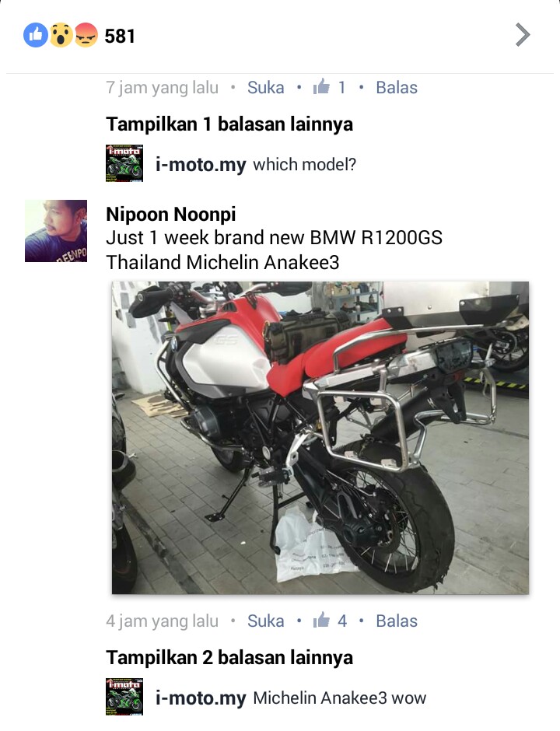This screenshot has height=731, width=560.
Task: Open i-moto.my avatar beside 'Michelin Anakee3 wow'
Action: click(x=124, y=697)
